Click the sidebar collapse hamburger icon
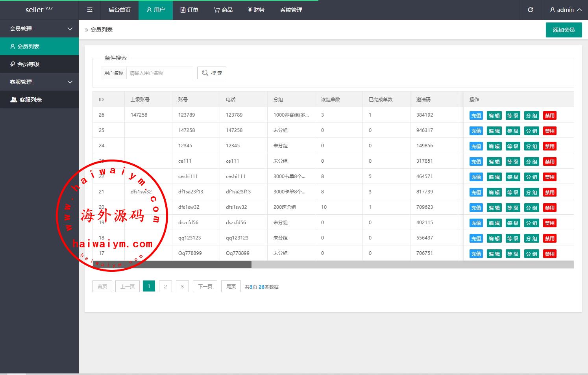The height and width of the screenshot is (375, 588). (x=90, y=10)
